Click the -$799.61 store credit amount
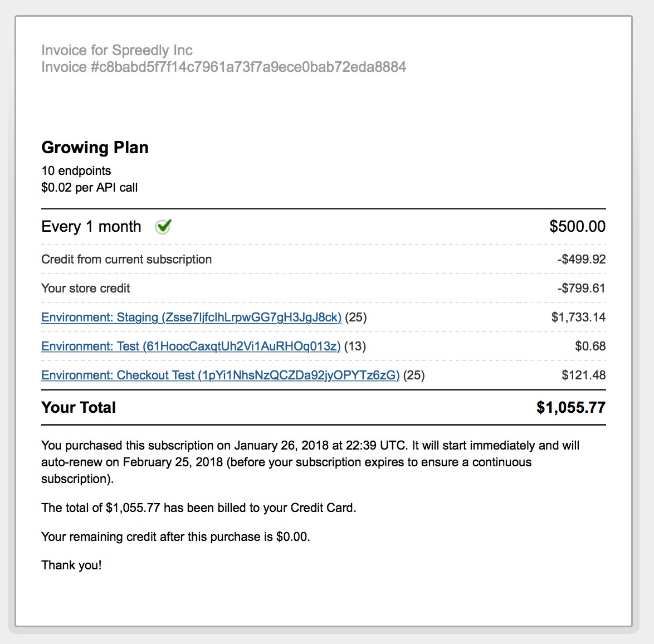The height and width of the screenshot is (644, 654). pyautogui.click(x=582, y=288)
